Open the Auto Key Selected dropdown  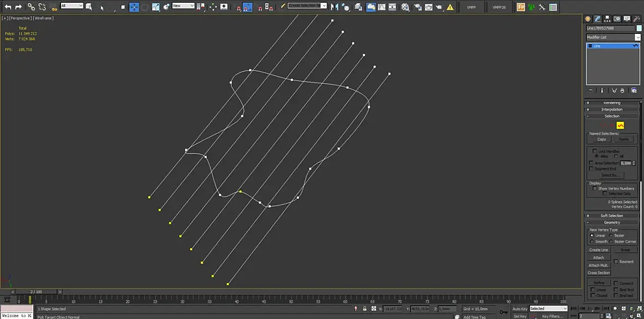coord(548,308)
